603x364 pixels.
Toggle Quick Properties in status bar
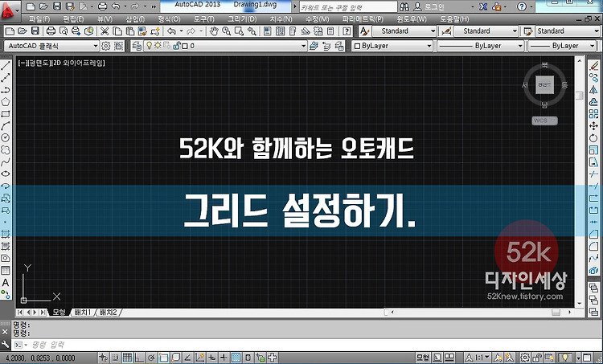tap(248, 358)
